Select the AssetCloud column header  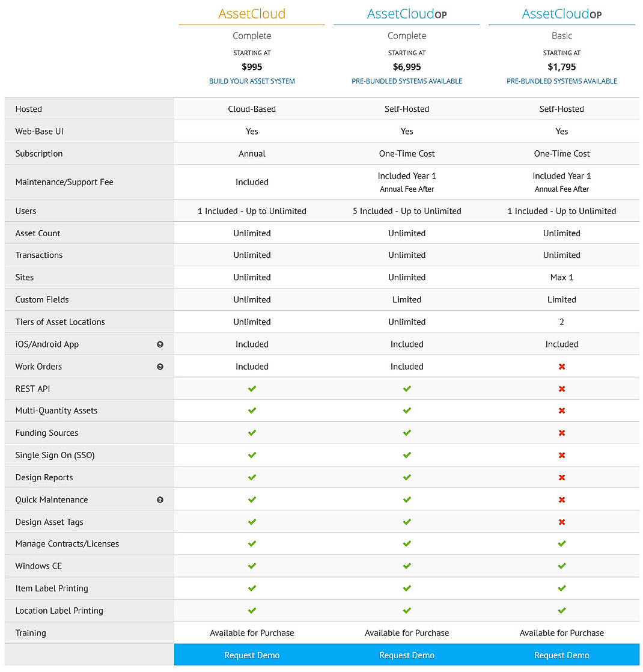point(252,13)
